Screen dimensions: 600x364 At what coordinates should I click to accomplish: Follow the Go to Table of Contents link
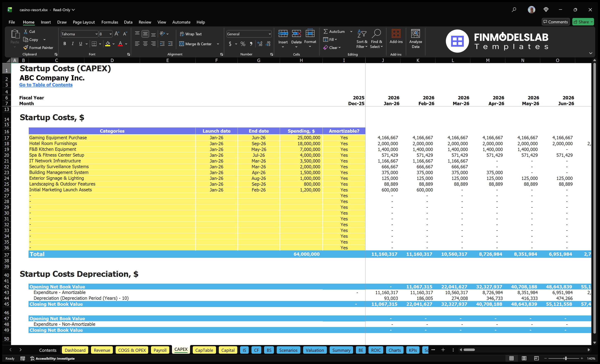point(46,85)
